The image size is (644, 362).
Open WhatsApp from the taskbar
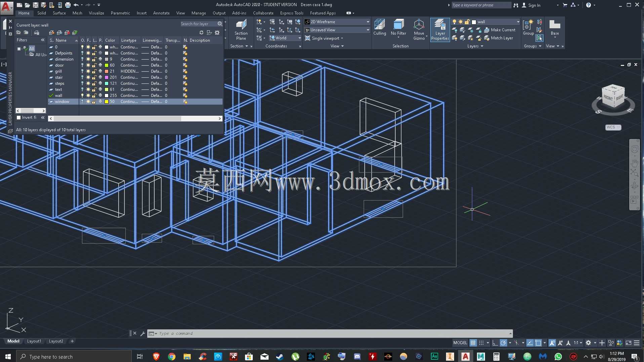pyautogui.click(x=558, y=357)
